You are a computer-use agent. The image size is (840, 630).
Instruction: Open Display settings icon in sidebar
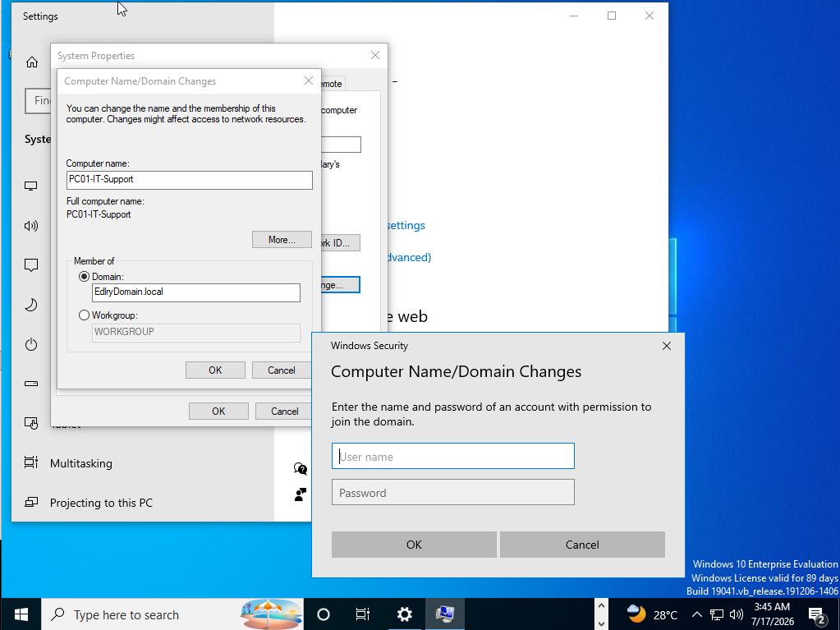[31, 186]
